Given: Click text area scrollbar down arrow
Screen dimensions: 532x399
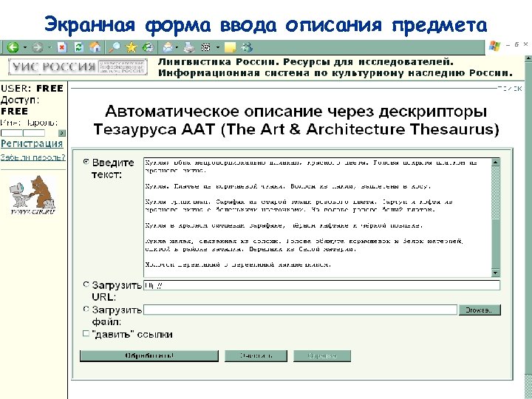Looking at the screenshot, I should tap(496, 273).
